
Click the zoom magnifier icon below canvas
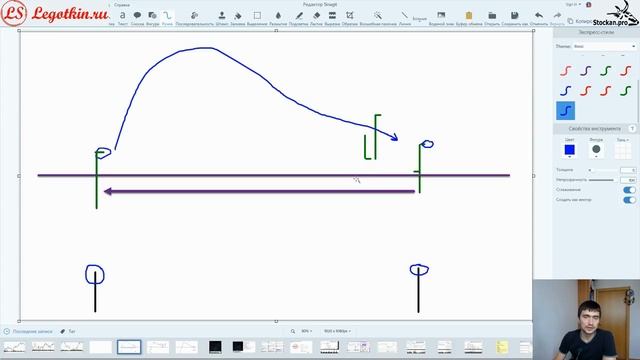(x=293, y=331)
